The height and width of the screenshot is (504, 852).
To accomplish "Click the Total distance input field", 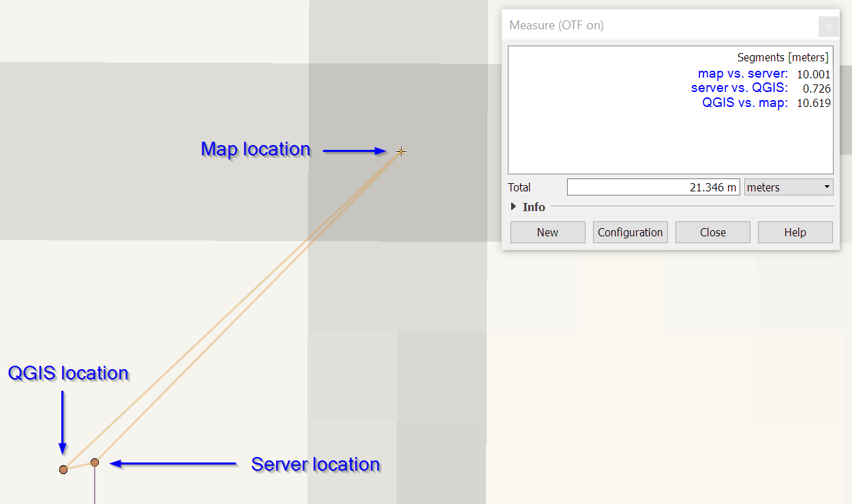I will click(653, 186).
